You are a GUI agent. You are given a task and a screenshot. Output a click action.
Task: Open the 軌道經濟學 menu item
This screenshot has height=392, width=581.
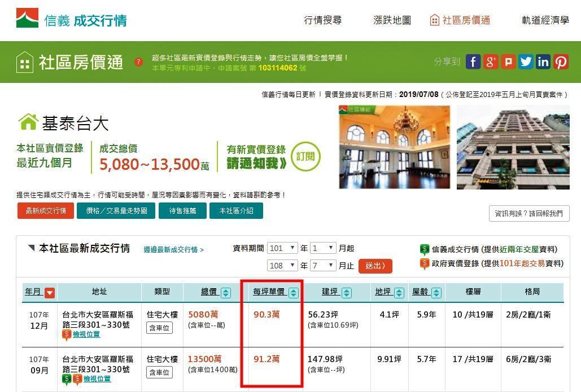[545, 20]
